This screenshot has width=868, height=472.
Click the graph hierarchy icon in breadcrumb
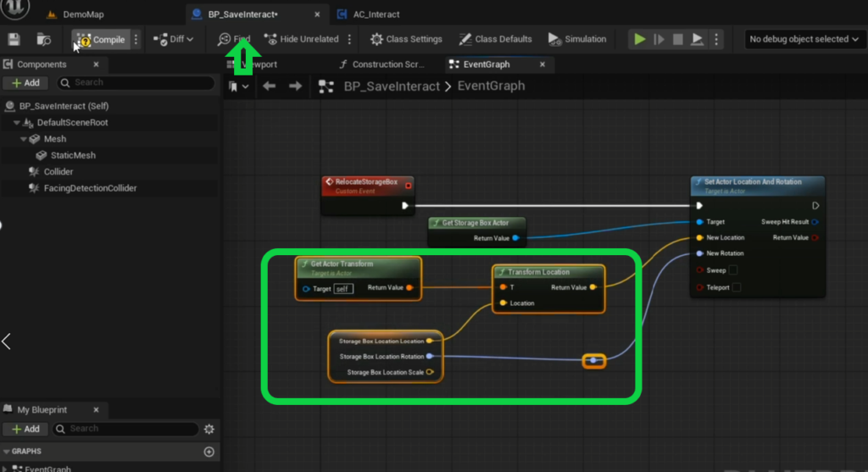click(326, 86)
